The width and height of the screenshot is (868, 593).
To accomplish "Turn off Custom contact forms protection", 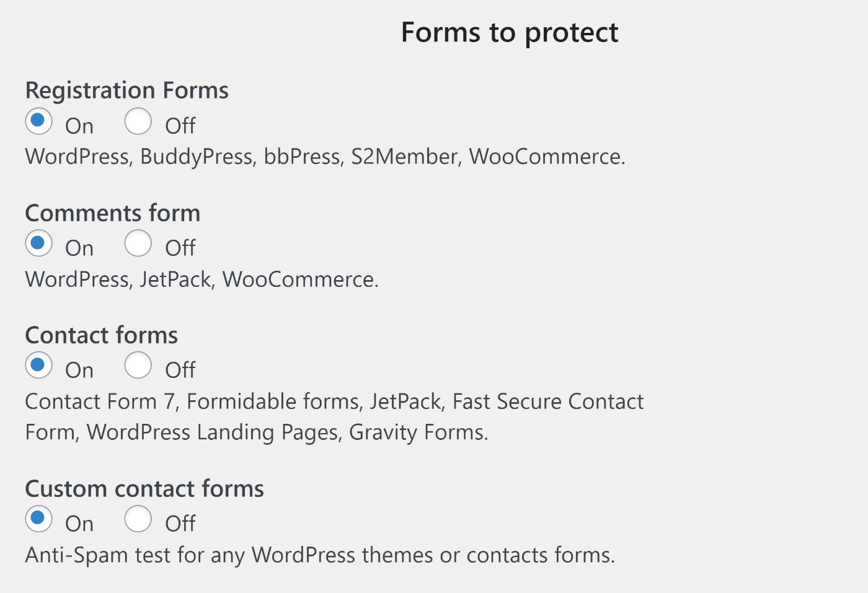I will pyautogui.click(x=138, y=519).
